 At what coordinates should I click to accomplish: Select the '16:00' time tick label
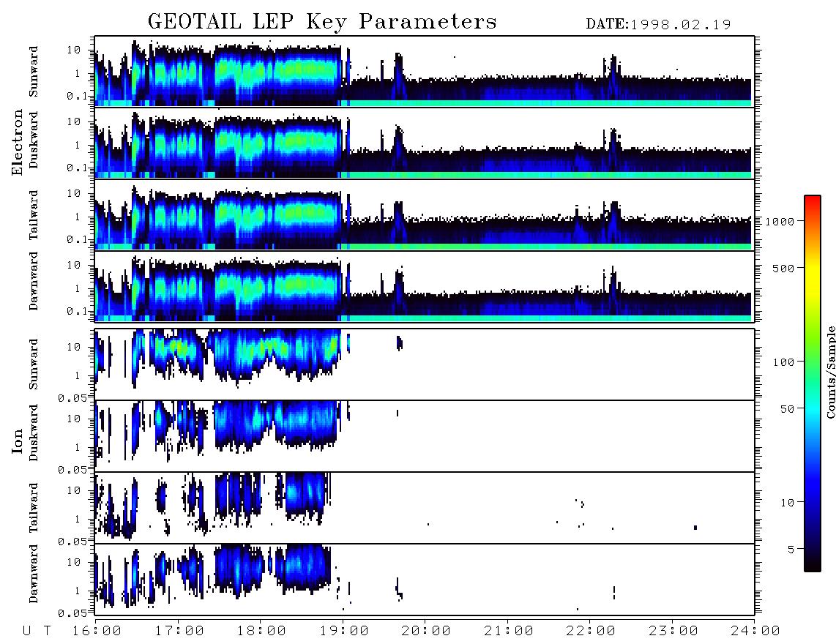click(97, 631)
